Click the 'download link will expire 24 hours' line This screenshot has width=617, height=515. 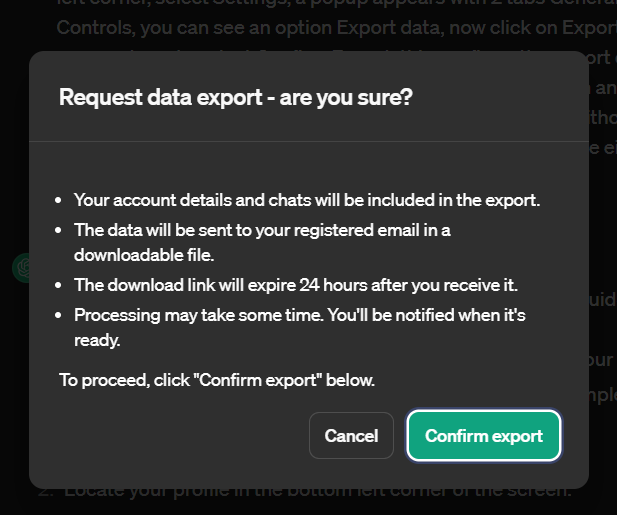click(296, 285)
